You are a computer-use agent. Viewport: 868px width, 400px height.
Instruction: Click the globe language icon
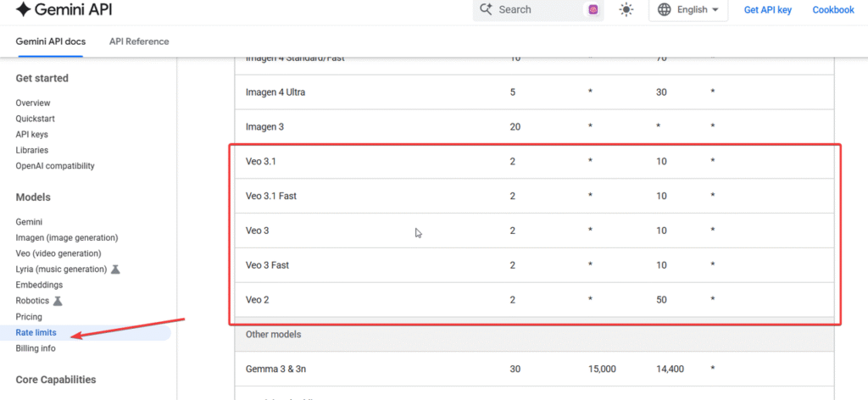click(665, 10)
